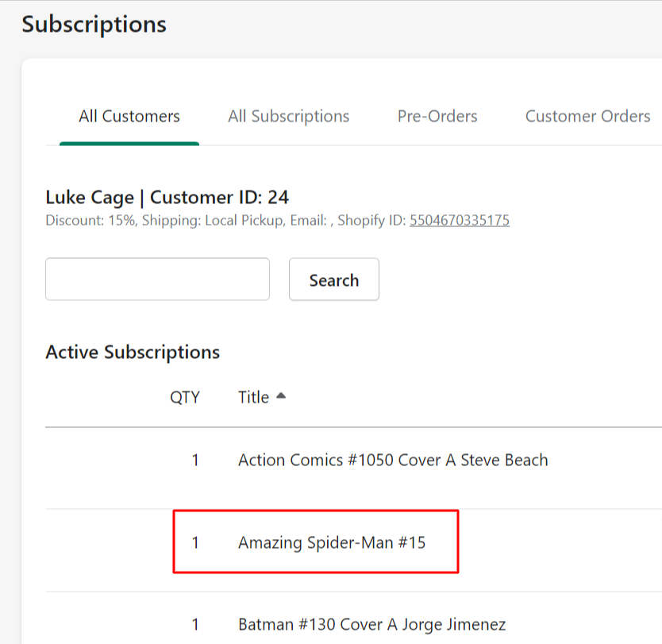Click quantity value for Amazing Spider-Man #15

(x=195, y=543)
